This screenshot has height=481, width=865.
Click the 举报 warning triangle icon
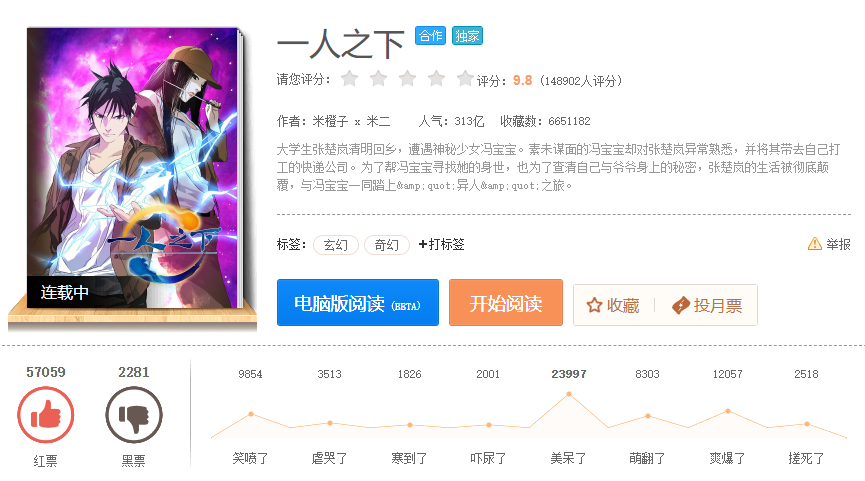[x=815, y=244]
